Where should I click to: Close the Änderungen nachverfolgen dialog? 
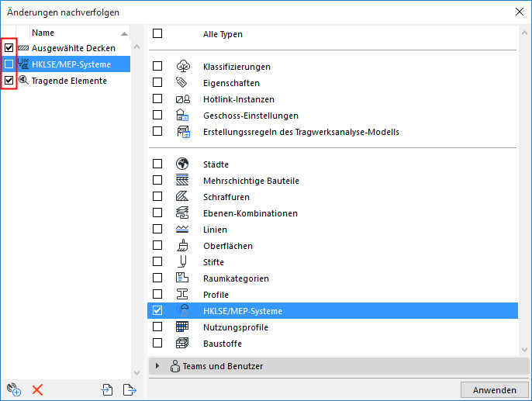(519, 12)
